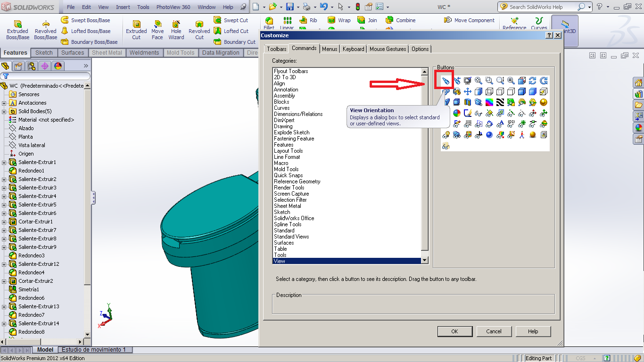644x362 pixels.
Task: Choose the Zoom to Fit button icon
Action: tap(479, 81)
